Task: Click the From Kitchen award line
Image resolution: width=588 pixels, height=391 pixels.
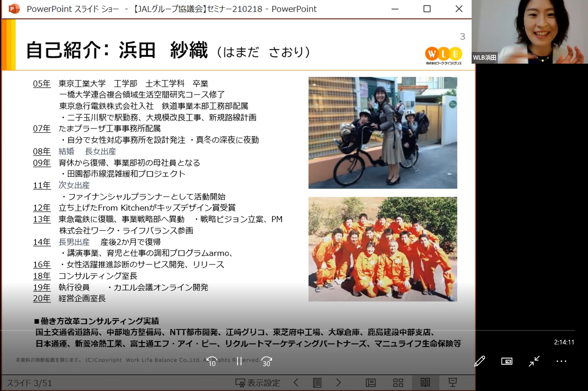Action: pyautogui.click(x=147, y=208)
